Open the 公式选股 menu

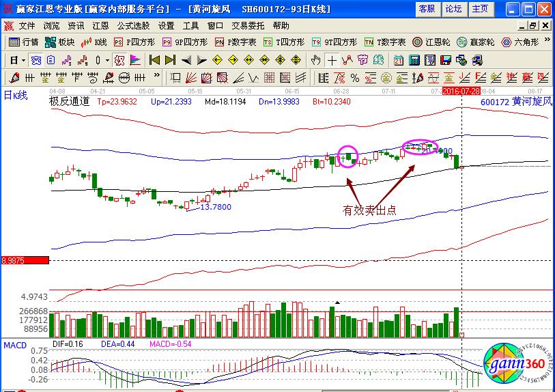pos(133,26)
